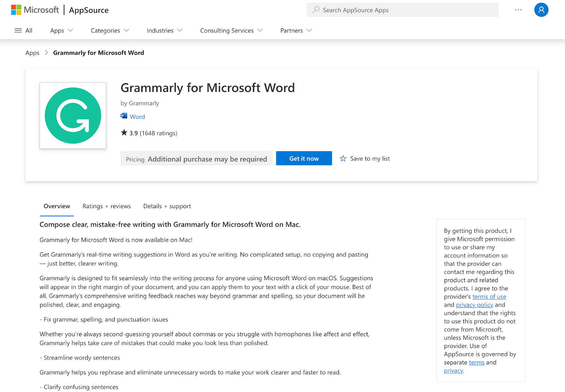This screenshot has width=565, height=392.
Task: Open the AppSource home link
Action: pos(89,10)
